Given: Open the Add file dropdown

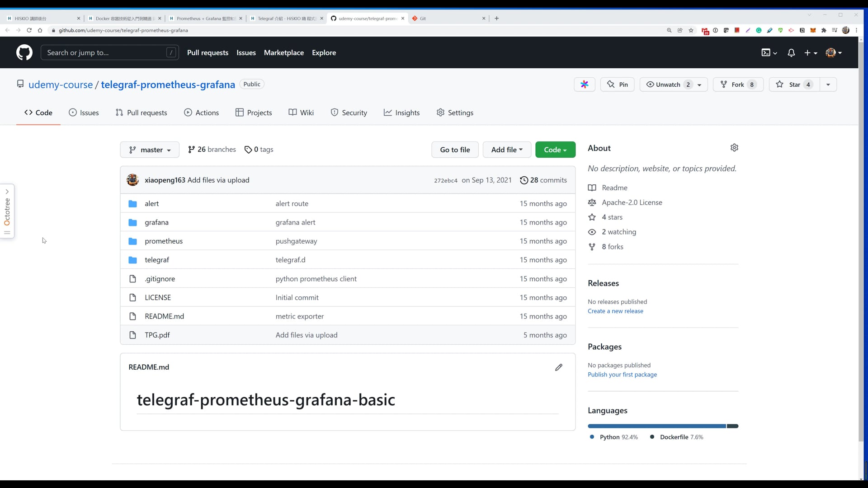Looking at the screenshot, I should (x=507, y=150).
